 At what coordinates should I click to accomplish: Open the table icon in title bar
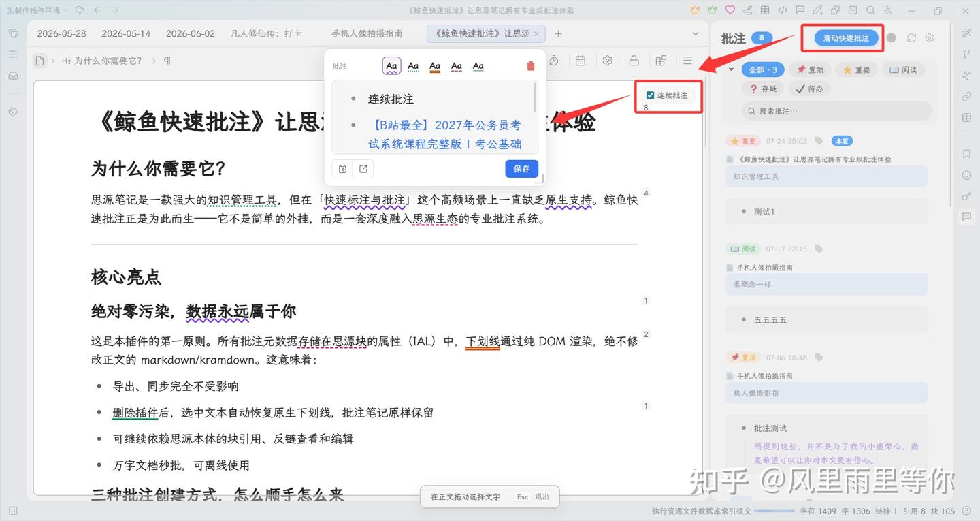click(x=765, y=10)
